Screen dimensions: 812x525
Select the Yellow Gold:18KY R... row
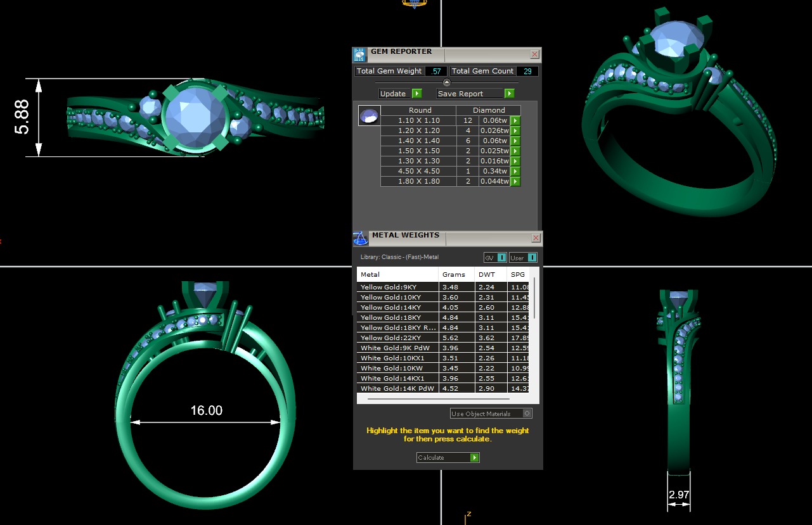443,327
